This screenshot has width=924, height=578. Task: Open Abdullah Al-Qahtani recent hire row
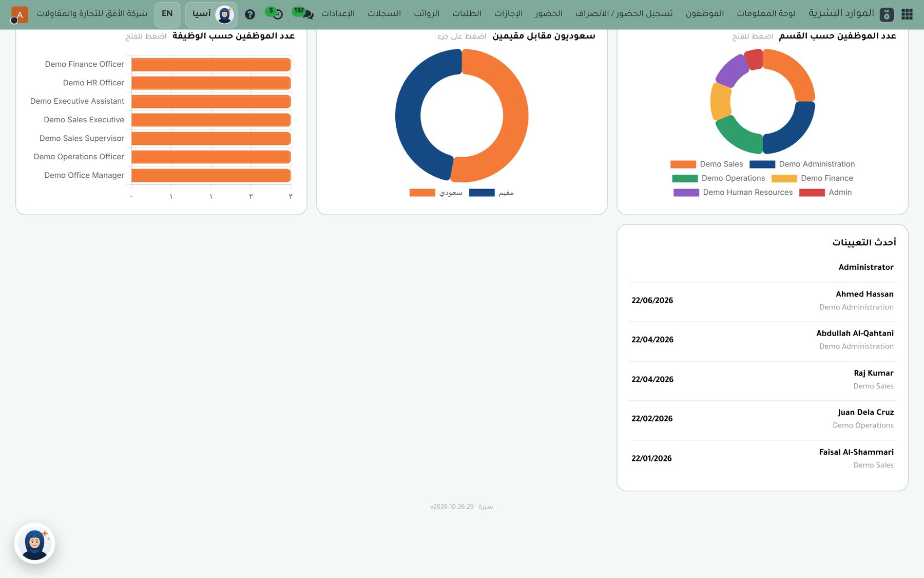point(762,340)
